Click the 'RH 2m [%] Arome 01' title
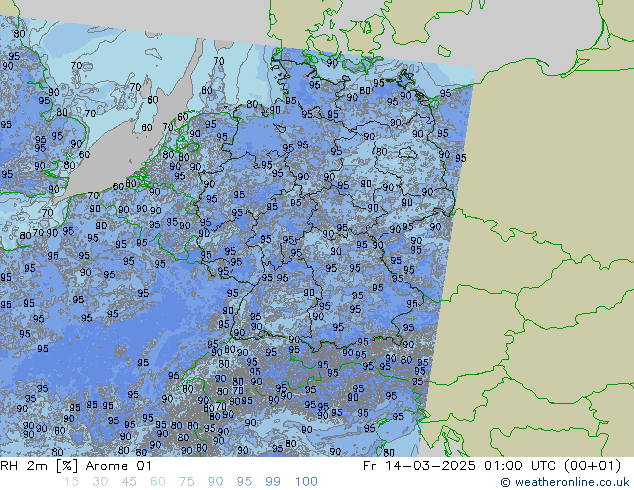The image size is (634, 490). pyautogui.click(x=76, y=466)
